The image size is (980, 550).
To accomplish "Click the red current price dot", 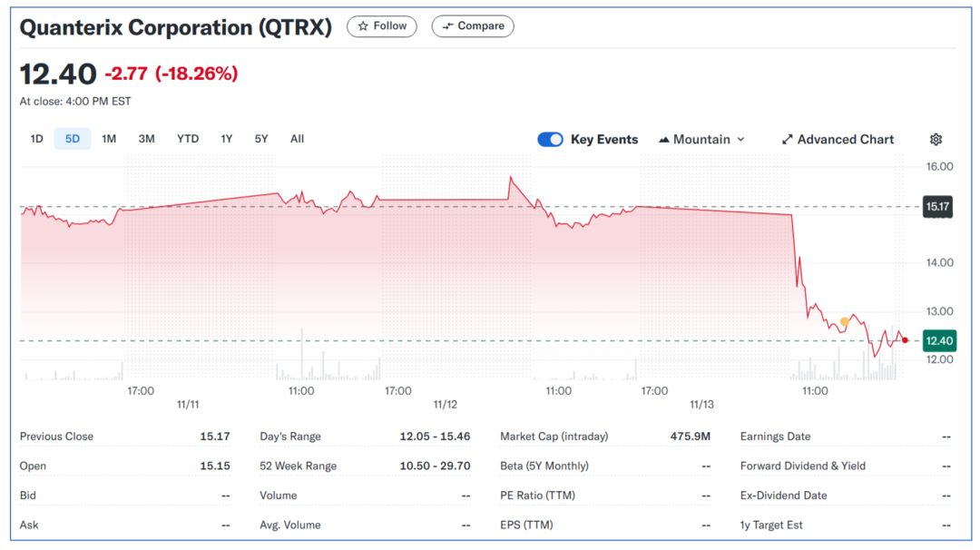I will [x=905, y=340].
